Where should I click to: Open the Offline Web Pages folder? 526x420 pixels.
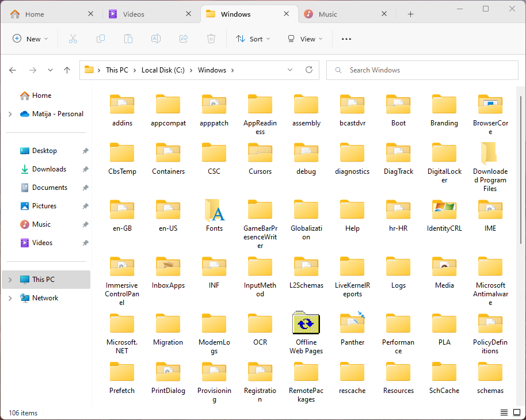coord(306,333)
